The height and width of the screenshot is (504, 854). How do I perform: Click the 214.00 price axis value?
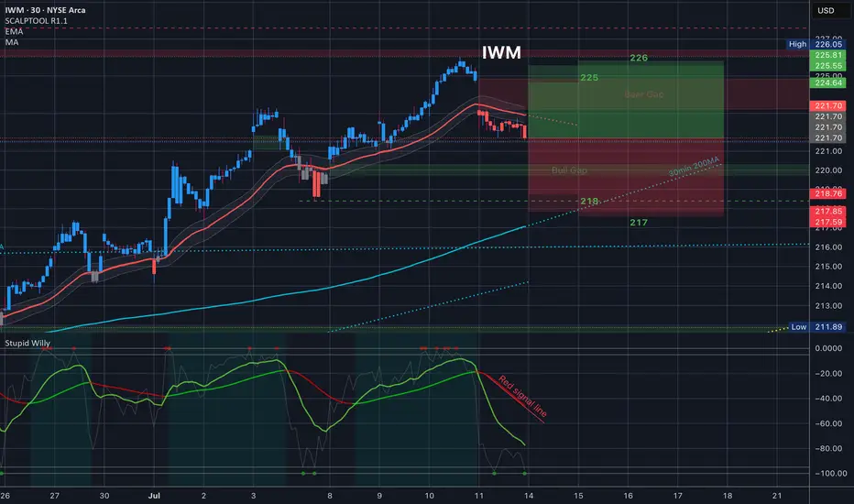click(x=828, y=286)
